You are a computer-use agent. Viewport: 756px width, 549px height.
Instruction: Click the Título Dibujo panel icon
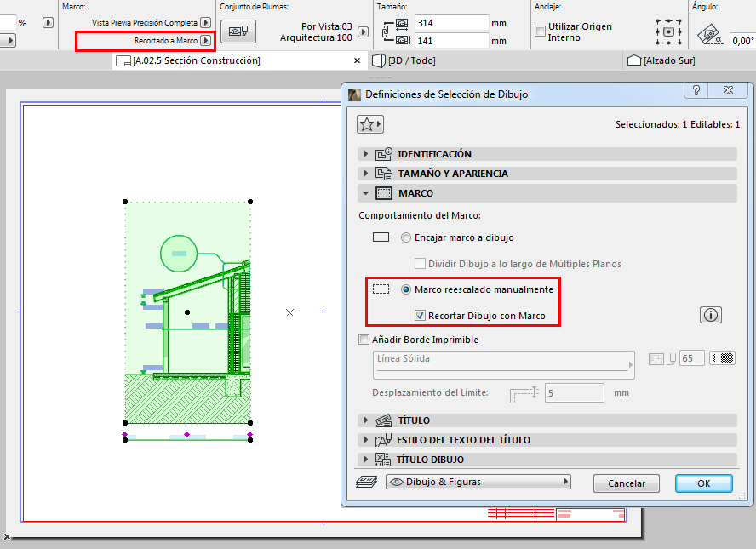(383, 460)
